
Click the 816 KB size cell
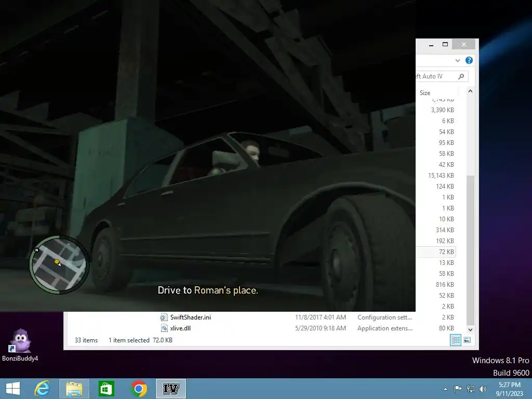tap(445, 284)
